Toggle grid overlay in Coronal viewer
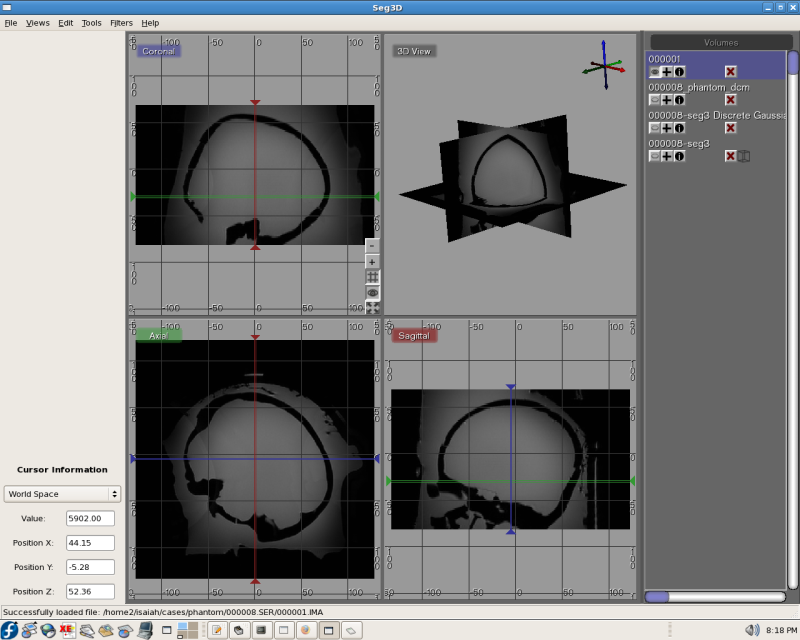The image size is (800, 640). pyautogui.click(x=372, y=277)
